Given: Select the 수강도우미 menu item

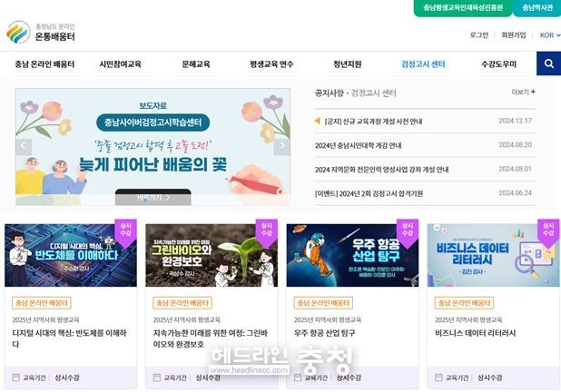Looking at the screenshot, I should [498, 64].
